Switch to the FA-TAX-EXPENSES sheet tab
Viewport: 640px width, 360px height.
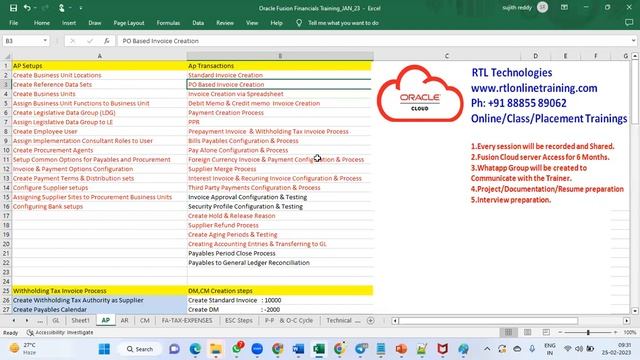click(187, 320)
